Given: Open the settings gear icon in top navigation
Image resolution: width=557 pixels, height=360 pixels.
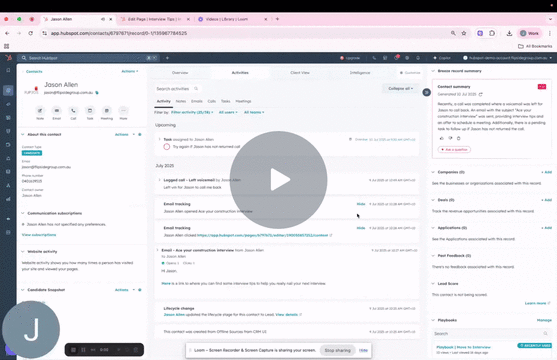Looking at the screenshot, I should (407, 58).
